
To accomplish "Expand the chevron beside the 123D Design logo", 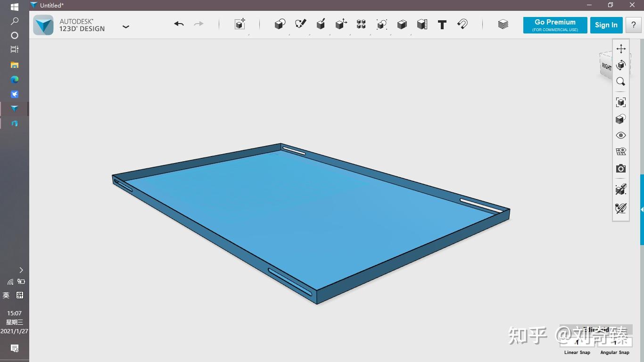I will [x=126, y=27].
